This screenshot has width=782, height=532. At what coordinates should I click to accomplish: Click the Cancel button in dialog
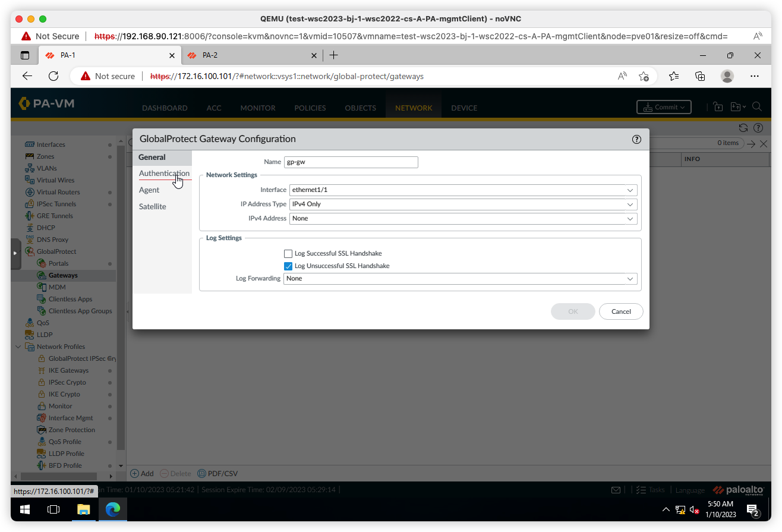(621, 311)
